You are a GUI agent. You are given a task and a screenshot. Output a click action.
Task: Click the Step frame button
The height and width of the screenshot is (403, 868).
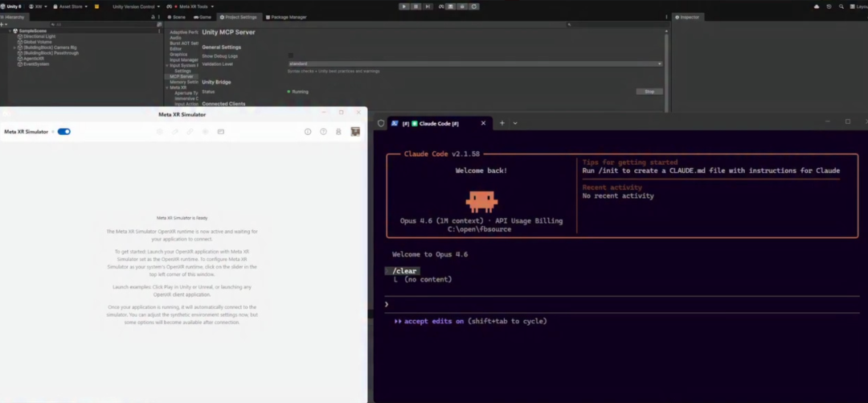coord(428,6)
